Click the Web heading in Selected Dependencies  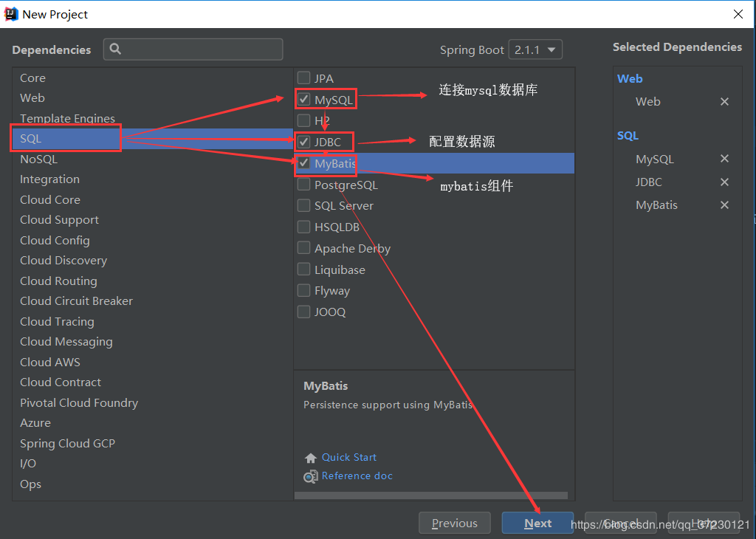tap(630, 78)
